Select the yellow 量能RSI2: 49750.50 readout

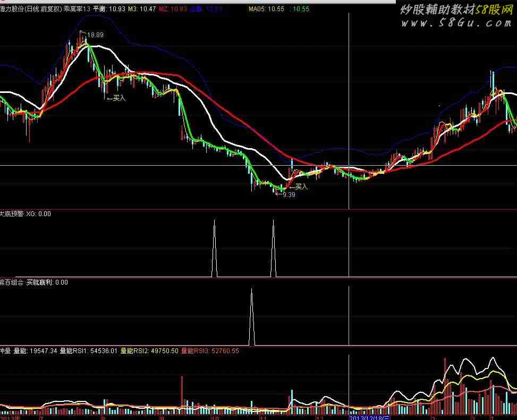pos(149,351)
